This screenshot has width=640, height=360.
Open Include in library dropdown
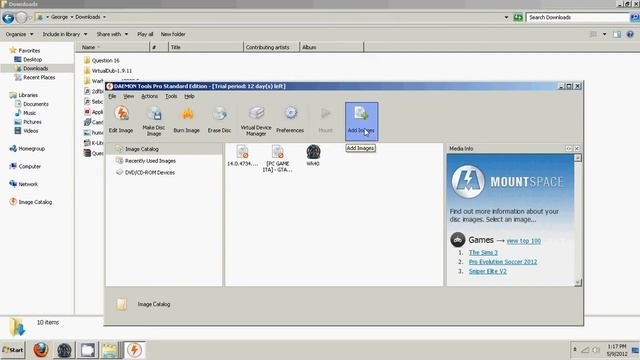coord(65,34)
